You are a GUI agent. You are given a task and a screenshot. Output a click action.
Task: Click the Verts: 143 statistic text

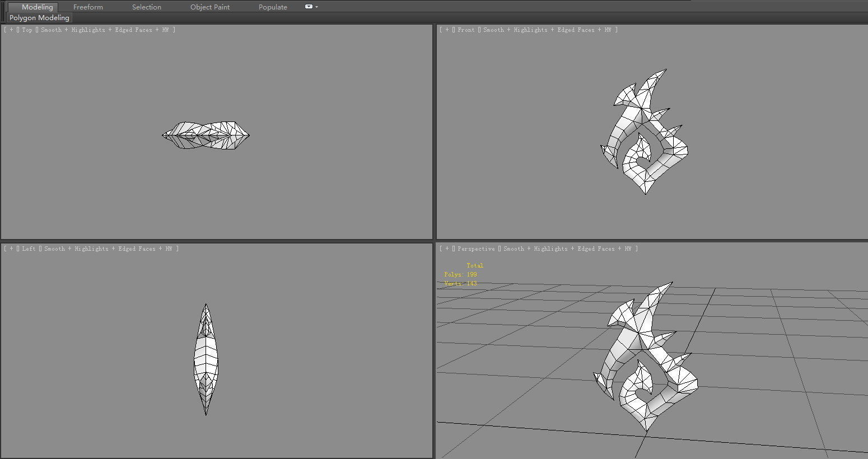[x=460, y=283]
